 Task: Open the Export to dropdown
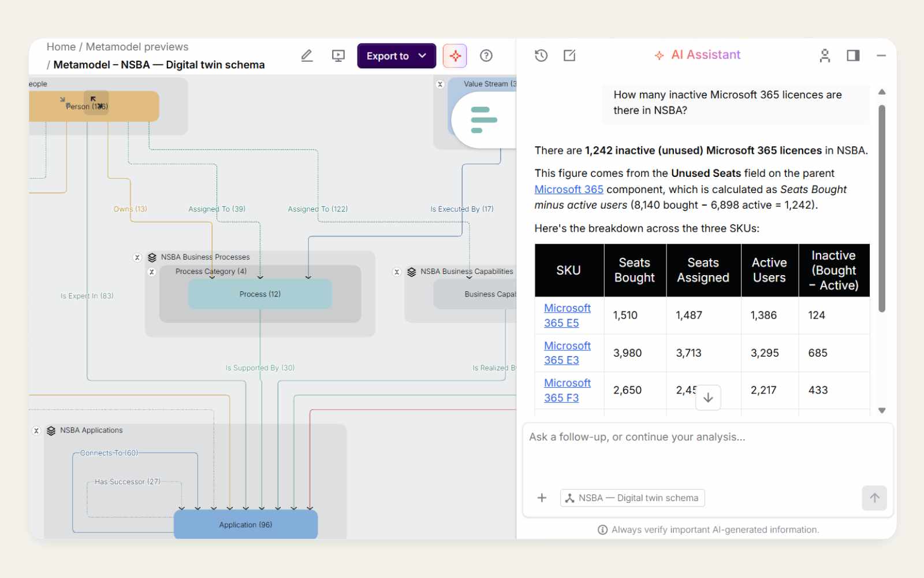tap(396, 55)
